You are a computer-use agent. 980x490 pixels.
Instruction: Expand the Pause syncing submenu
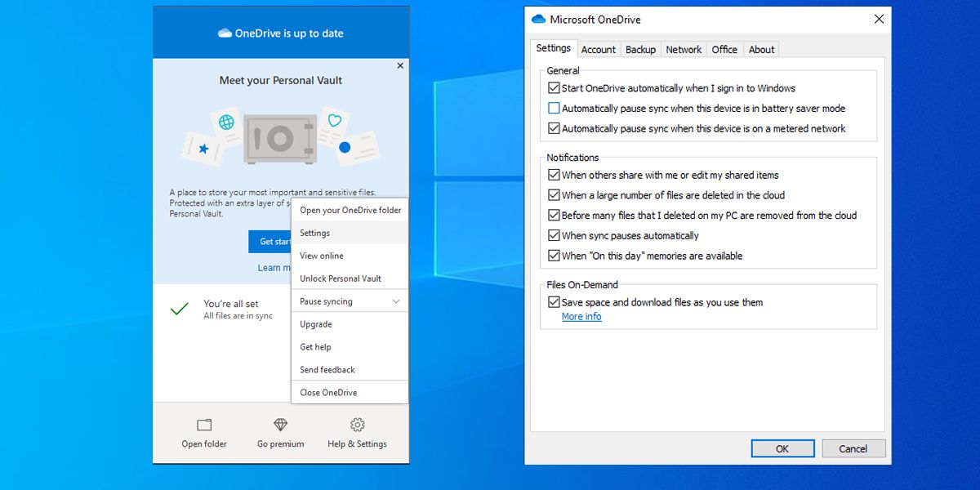(x=350, y=301)
